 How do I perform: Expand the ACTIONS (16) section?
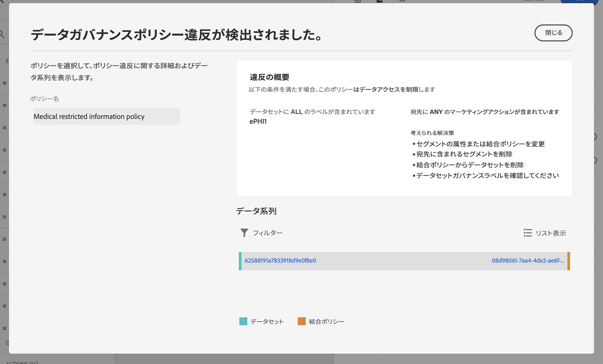[x=22, y=362]
